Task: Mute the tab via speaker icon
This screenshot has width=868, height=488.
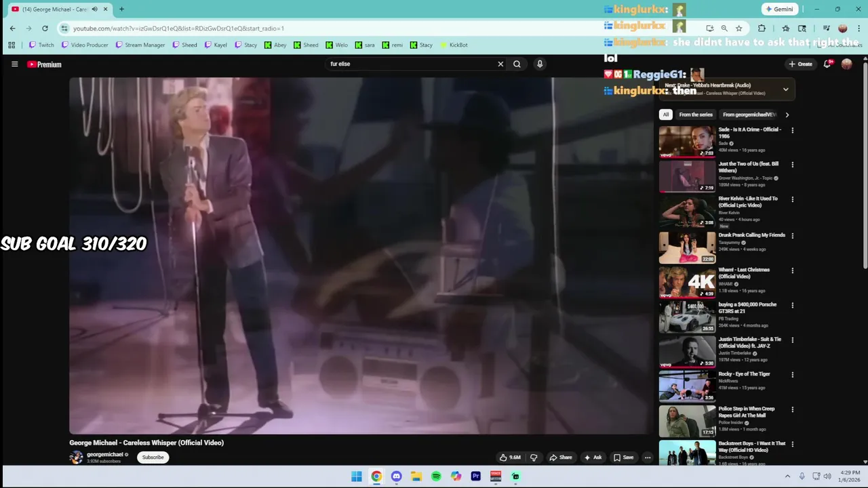Action: (94, 9)
